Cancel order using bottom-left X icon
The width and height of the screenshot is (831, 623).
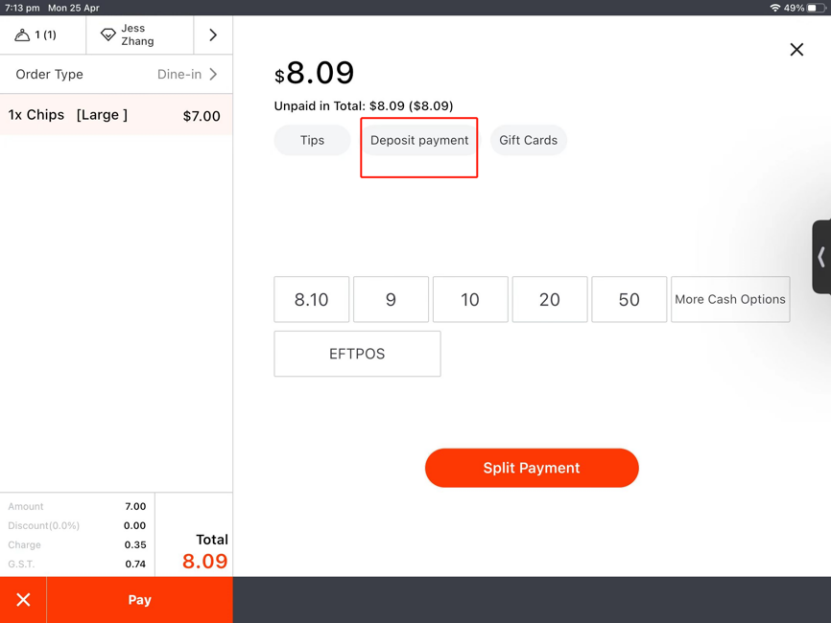(x=23, y=600)
